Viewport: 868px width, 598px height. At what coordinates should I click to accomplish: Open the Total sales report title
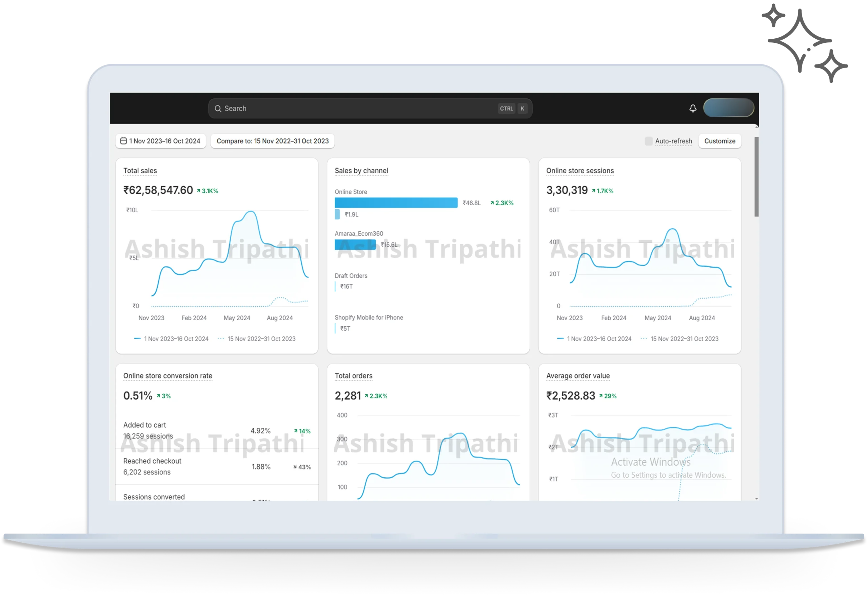(140, 171)
